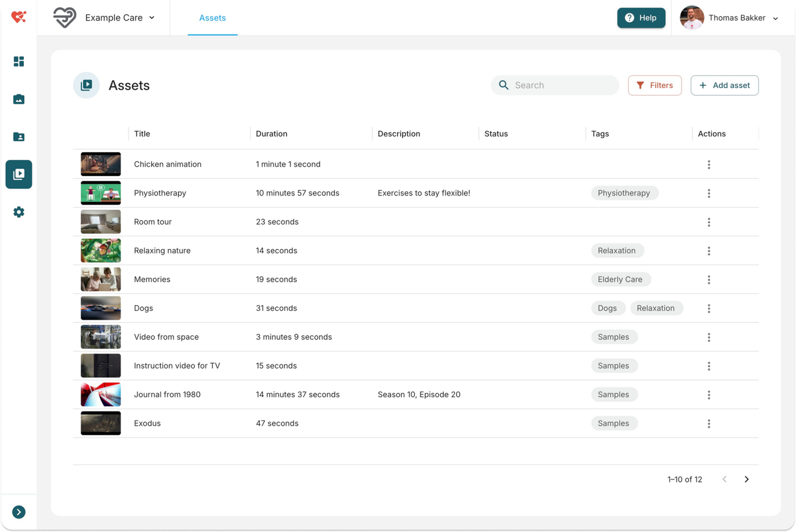
Task: Click three-dot menu for Dogs row
Action: pos(708,309)
